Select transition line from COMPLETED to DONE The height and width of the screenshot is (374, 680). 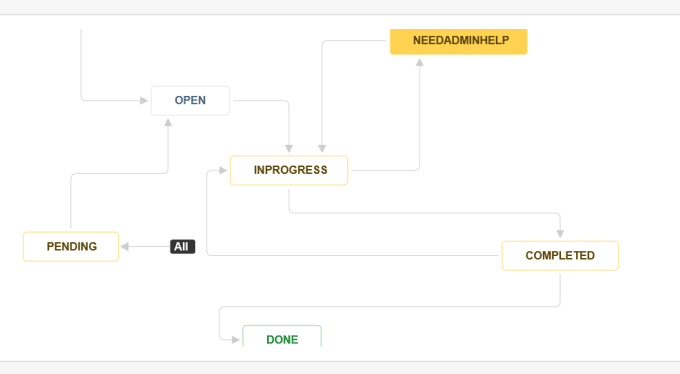click(390, 306)
